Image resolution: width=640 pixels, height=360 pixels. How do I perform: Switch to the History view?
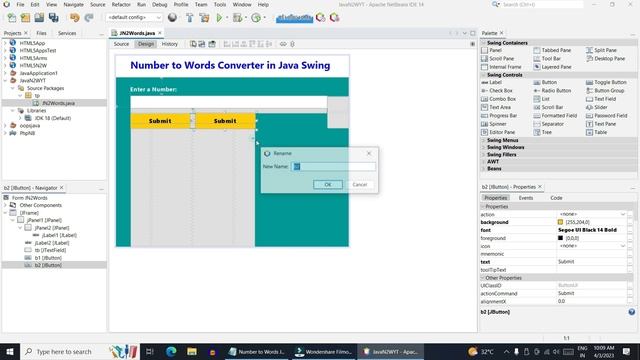coord(169,44)
